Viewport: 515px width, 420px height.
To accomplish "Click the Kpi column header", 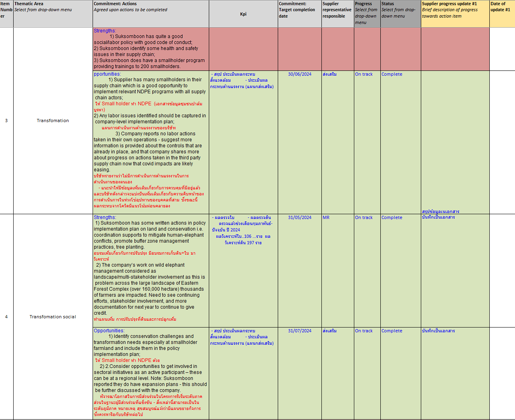I will (242, 14).
